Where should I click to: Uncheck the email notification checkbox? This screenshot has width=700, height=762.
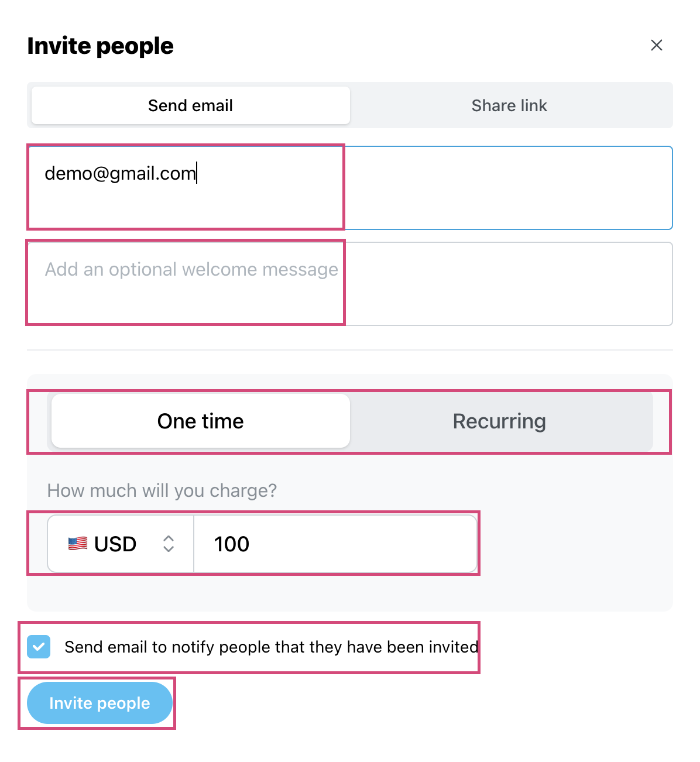39,647
